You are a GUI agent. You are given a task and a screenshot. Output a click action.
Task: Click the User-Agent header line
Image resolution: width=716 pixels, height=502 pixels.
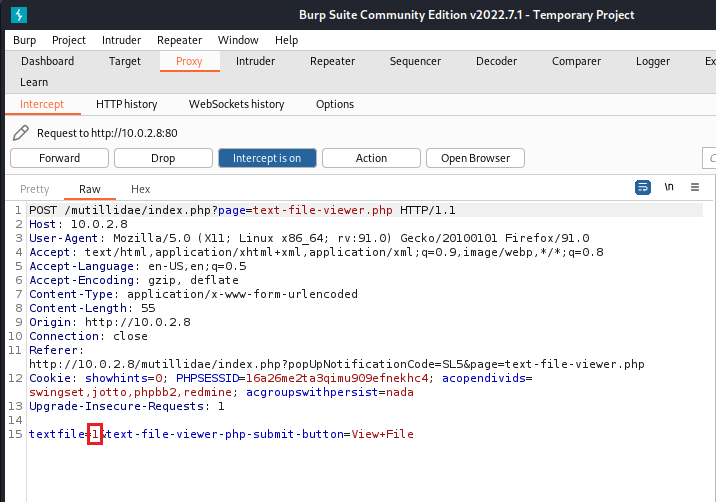pos(309,238)
